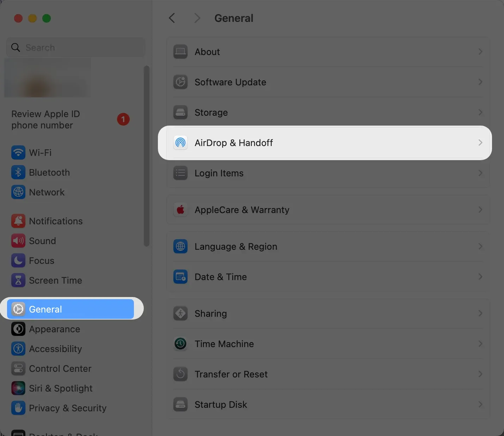Click the Screen Time hourglass icon
The height and width of the screenshot is (436, 504).
18,280
